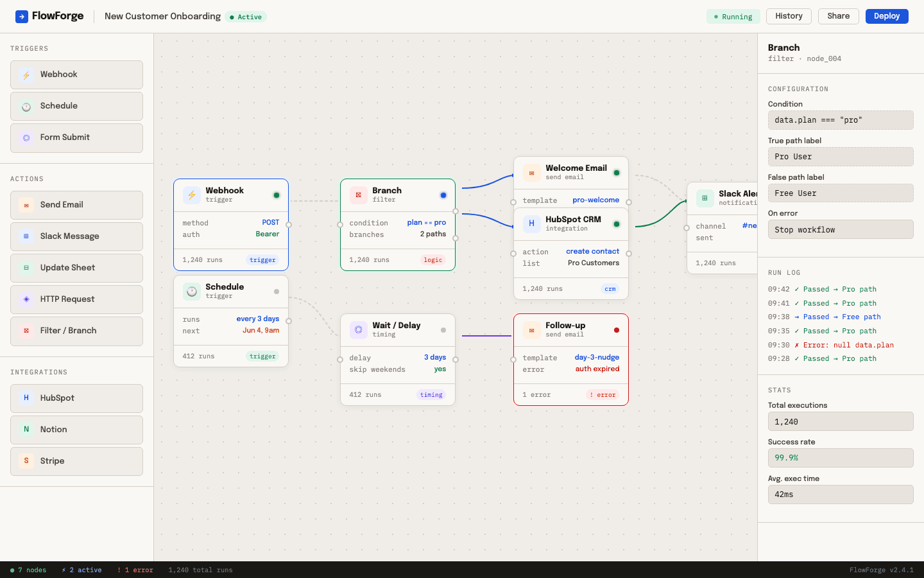The width and height of the screenshot is (924, 578).
Task: Click the Slack Message icon in Actions
Action: (x=26, y=237)
